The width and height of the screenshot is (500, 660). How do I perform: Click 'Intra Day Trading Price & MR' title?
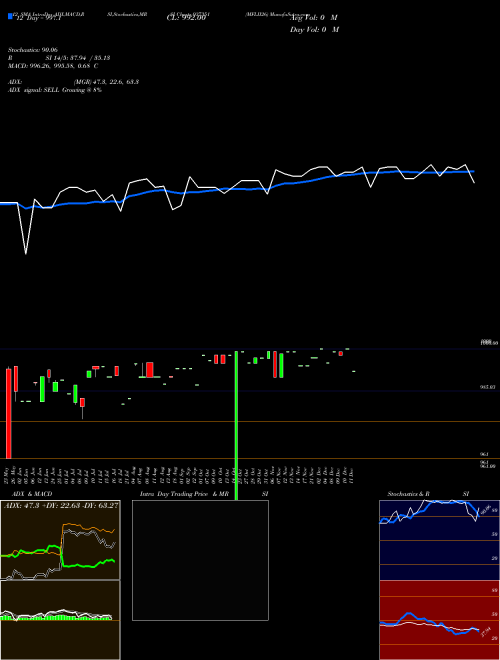(x=184, y=494)
